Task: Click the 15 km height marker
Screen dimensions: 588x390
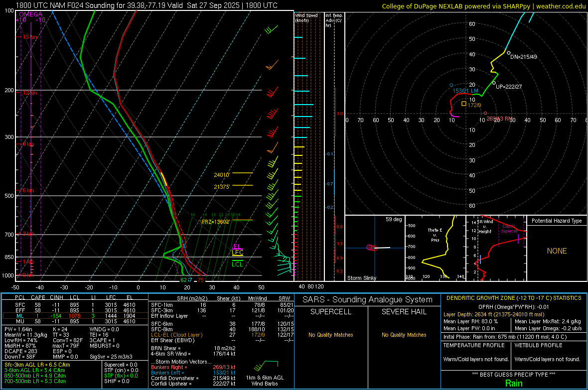Action: coord(30,37)
